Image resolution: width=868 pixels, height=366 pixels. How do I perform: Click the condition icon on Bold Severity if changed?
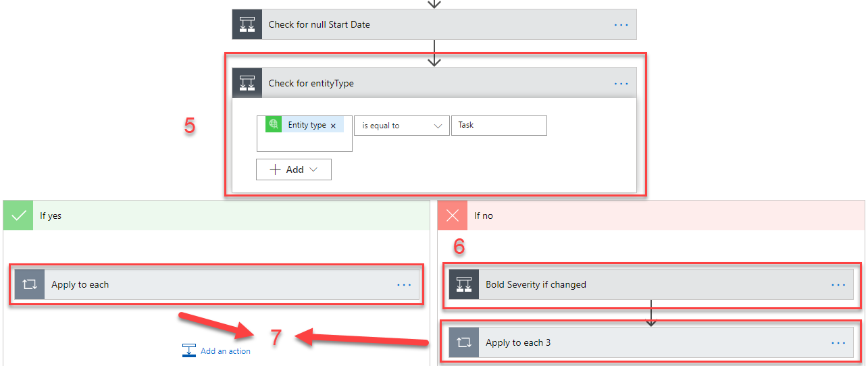point(464,284)
